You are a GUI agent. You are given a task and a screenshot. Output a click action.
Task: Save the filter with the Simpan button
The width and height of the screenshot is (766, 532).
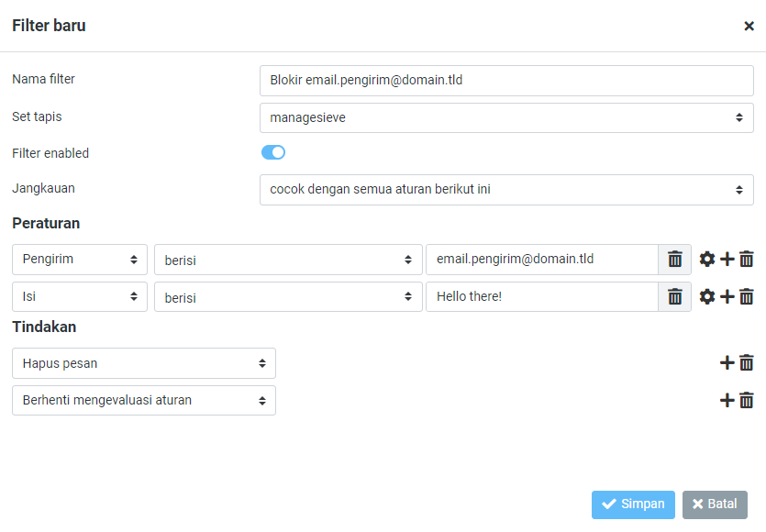(x=633, y=504)
